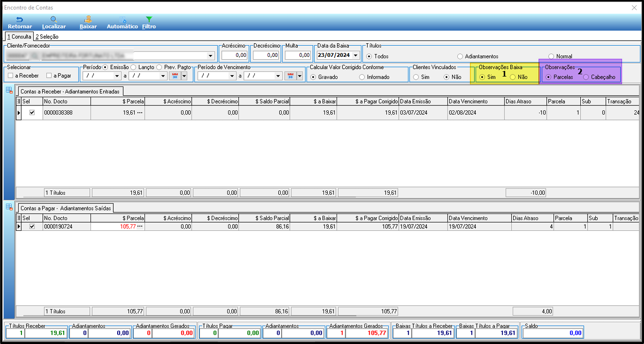The width and height of the screenshot is (644, 344).
Task: Select the Contas a Receber - Adiantamentos Entradas tab
Action: pos(71,91)
